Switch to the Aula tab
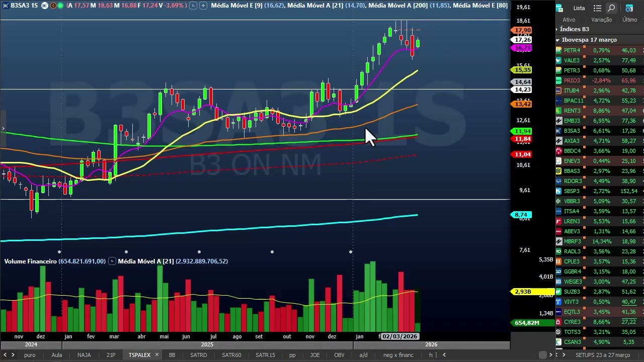644x362 pixels. click(x=57, y=355)
